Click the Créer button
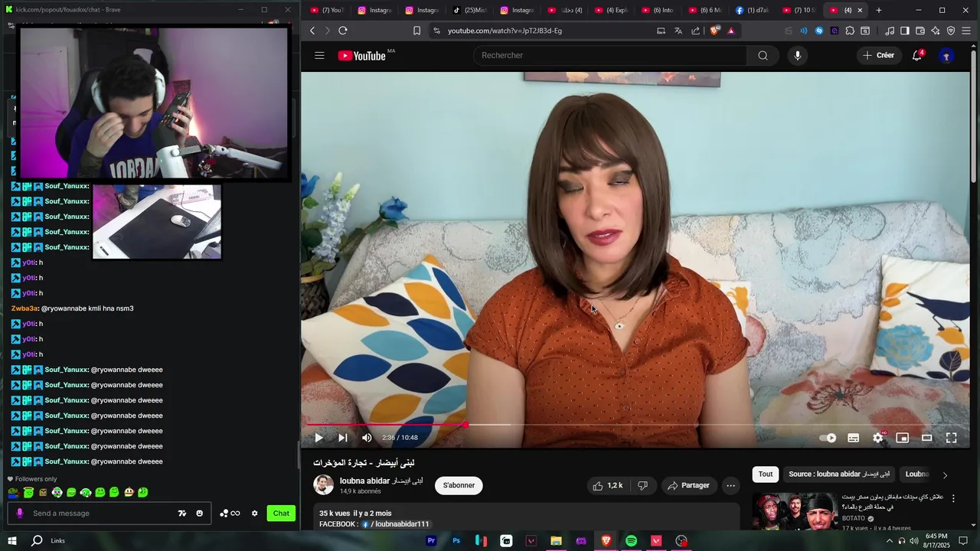The height and width of the screenshot is (551, 980). pyautogui.click(x=878, y=55)
